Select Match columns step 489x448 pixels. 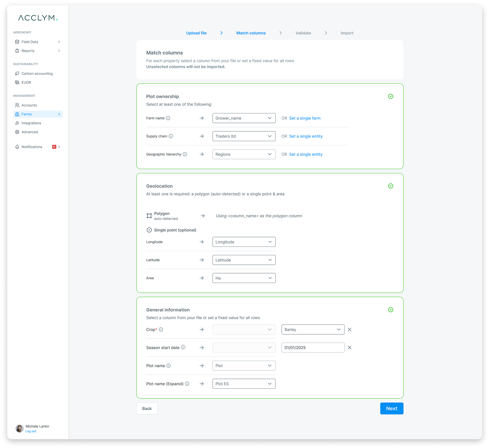pos(251,33)
